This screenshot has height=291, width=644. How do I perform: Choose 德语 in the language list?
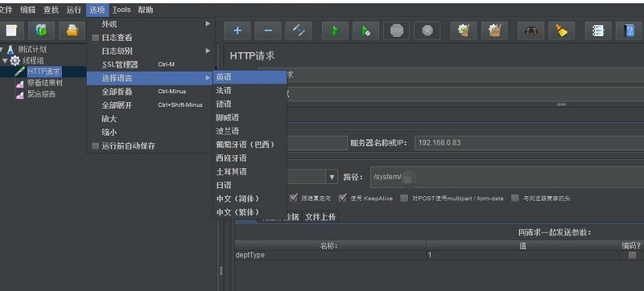pos(250,105)
